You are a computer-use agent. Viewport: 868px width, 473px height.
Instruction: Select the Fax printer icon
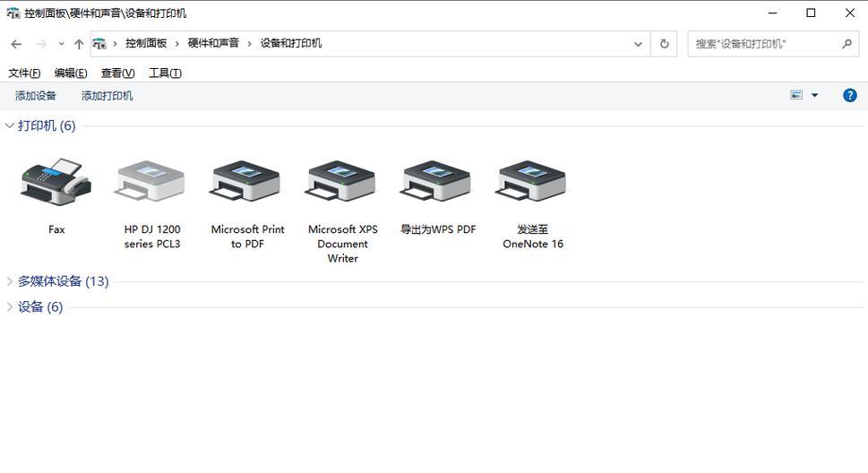click(56, 182)
